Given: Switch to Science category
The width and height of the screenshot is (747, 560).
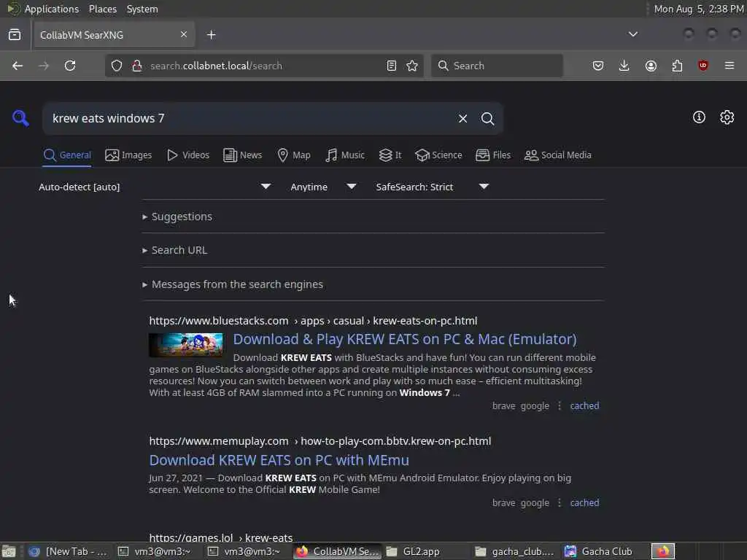Looking at the screenshot, I should point(438,155).
